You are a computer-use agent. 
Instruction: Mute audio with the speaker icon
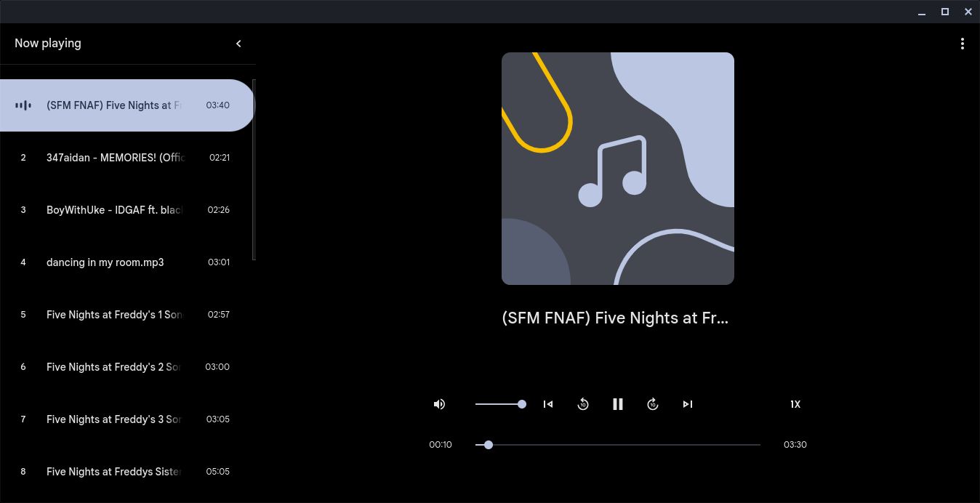439,404
